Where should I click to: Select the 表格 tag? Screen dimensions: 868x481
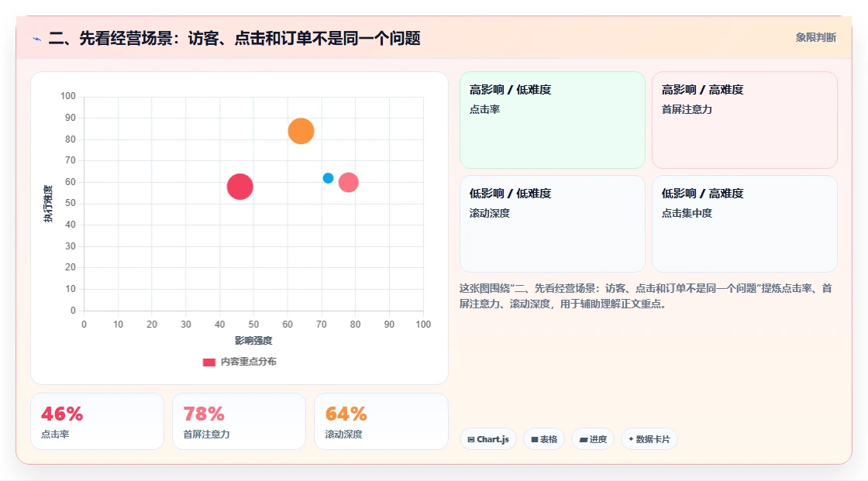(544, 439)
